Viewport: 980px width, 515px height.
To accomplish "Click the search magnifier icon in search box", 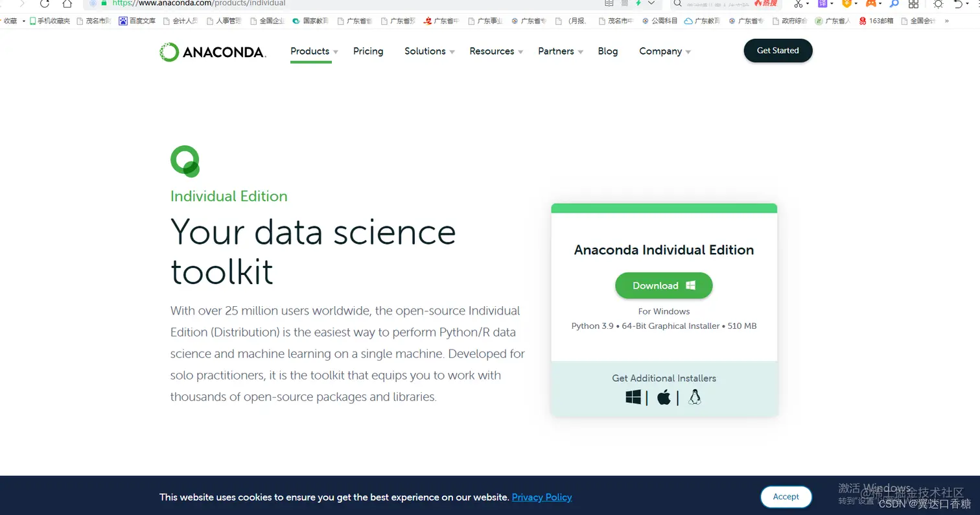I will point(677,3).
